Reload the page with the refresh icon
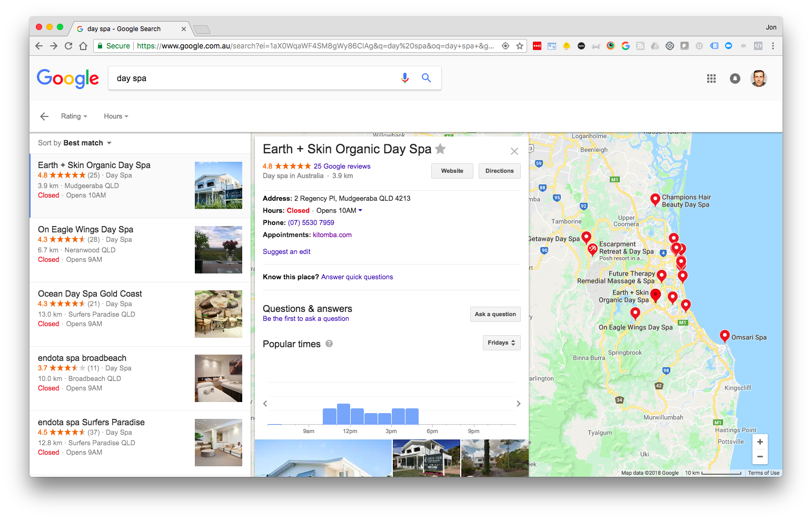This screenshot has width=812, height=519. [x=68, y=46]
